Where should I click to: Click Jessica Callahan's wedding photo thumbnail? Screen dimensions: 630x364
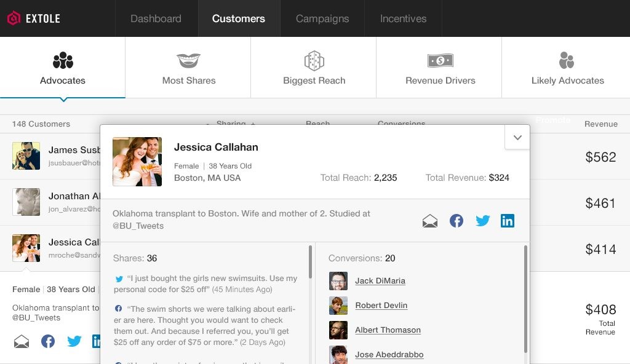(x=137, y=162)
